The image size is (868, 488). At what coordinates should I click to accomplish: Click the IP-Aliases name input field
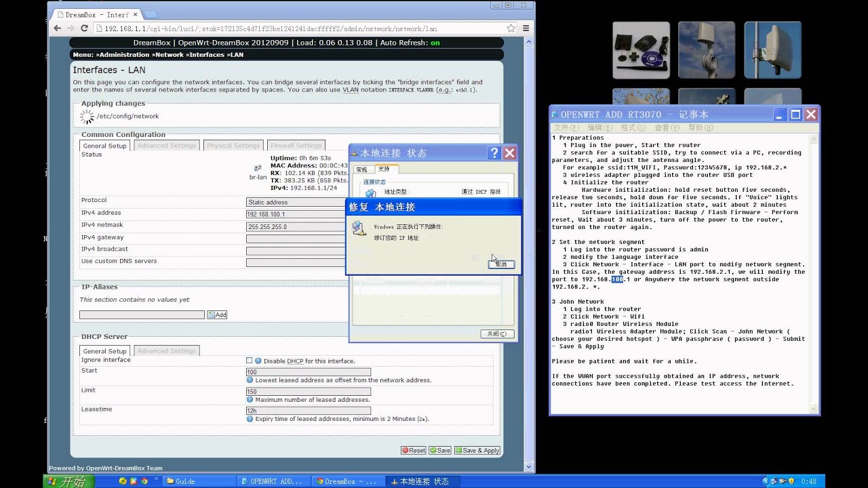pyautogui.click(x=142, y=314)
